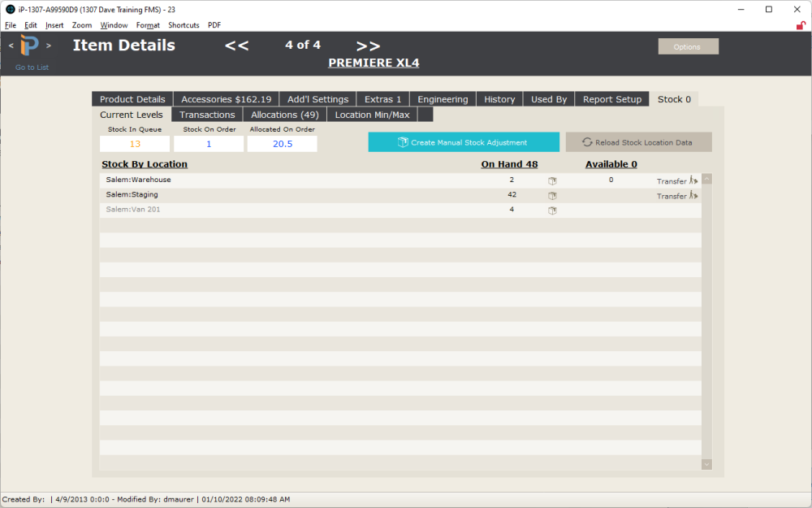Switch to History tab

(x=499, y=99)
